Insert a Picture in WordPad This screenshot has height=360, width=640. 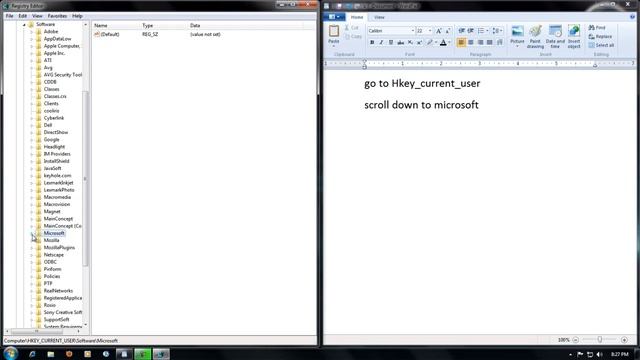click(517, 36)
